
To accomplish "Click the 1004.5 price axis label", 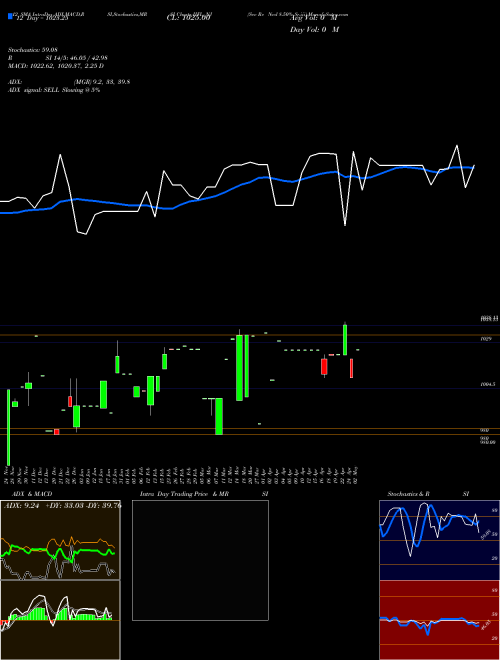I will pyautogui.click(x=488, y=384).
